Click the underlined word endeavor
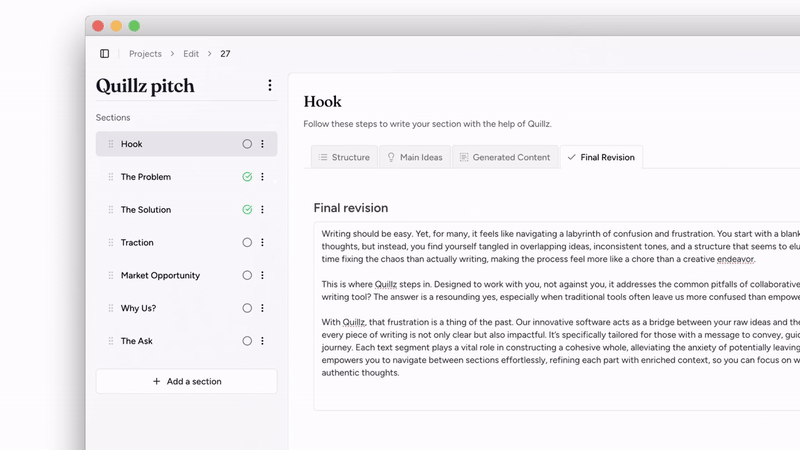This screenshot has height=450, width=800. pyautogui.click(x=735, y=259)
